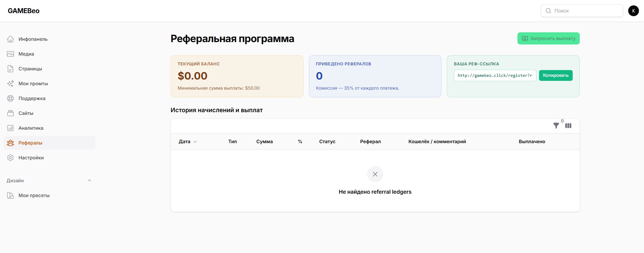Image resolution: width=644 pixels, height=253 pixels.
Task: Click the Настройки gear icon
Action: point(10,158)
